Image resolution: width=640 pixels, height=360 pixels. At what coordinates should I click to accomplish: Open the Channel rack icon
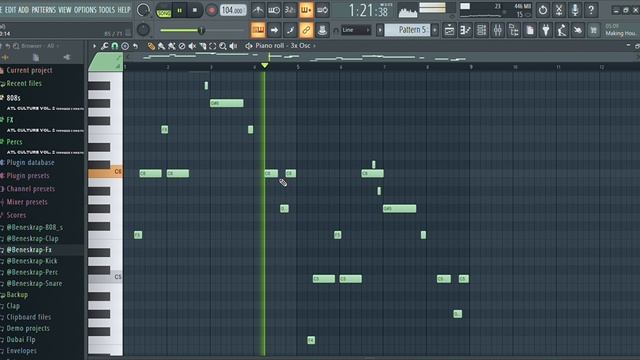(x=481, y=30)
